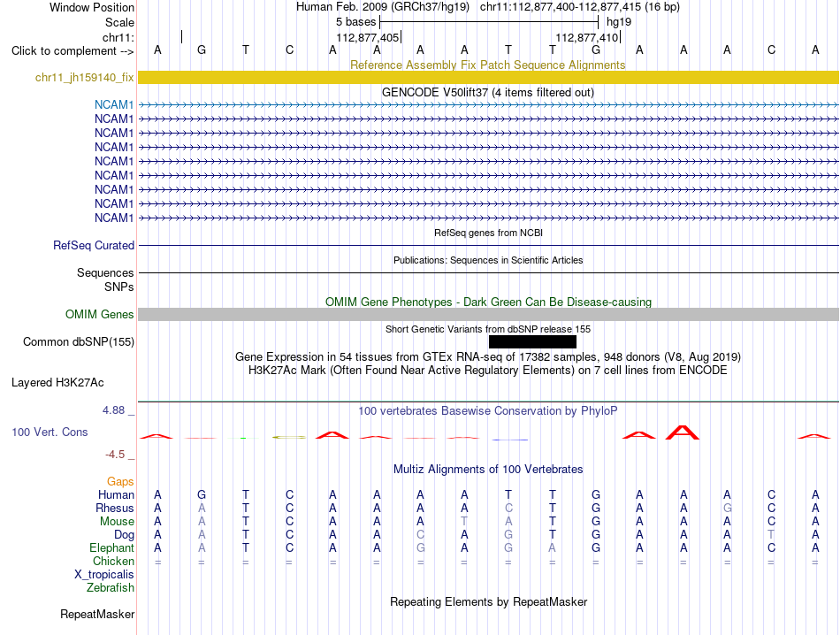840x635 pixels.
Task: Click the grey T in the Mouse row
Action: [464, 522]
